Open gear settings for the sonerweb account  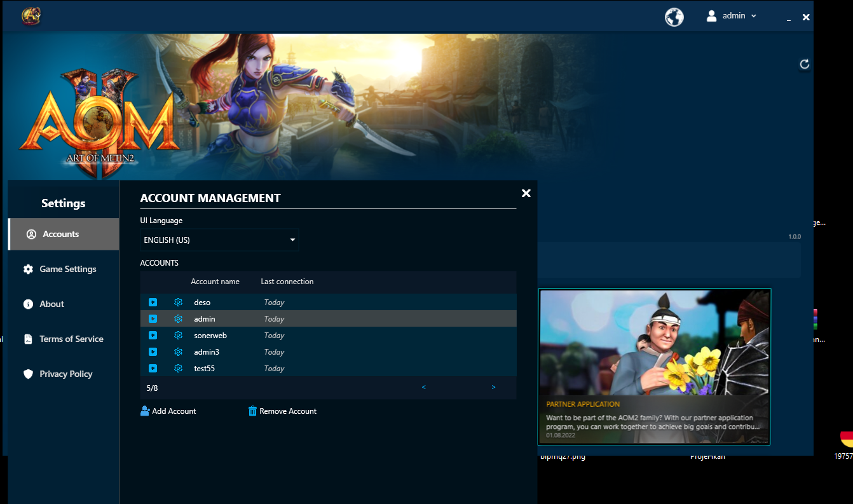[x=178, y=336]
